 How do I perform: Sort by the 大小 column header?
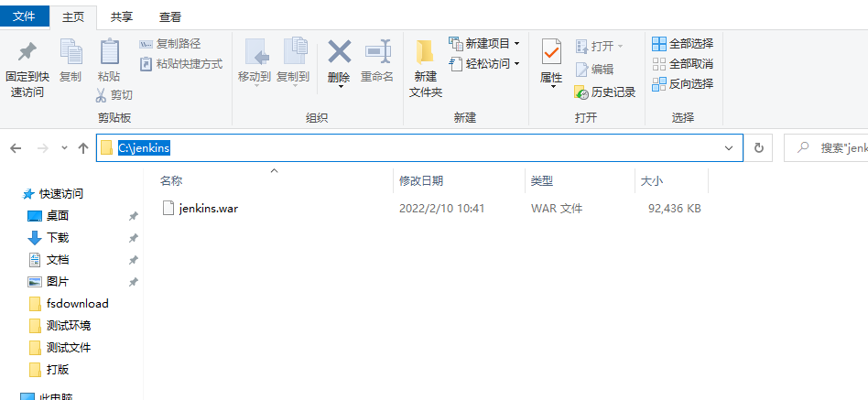tap(652, 180)
